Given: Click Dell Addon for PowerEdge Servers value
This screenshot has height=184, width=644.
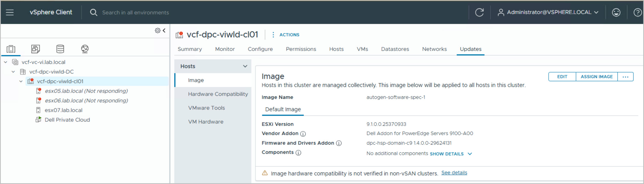Looking at the screenshot, I should click(x=420, y=134).
